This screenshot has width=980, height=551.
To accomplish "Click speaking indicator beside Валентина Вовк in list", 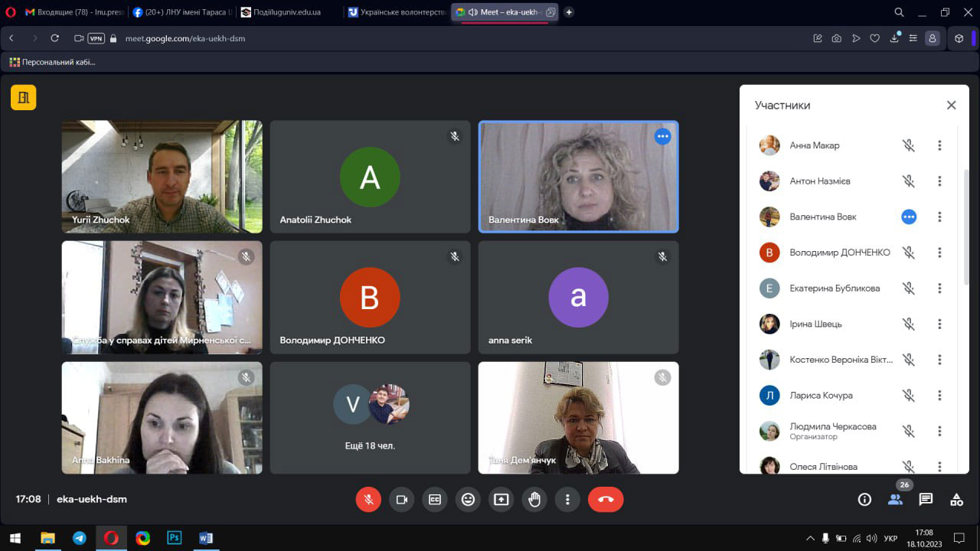I will click(909, 217).
